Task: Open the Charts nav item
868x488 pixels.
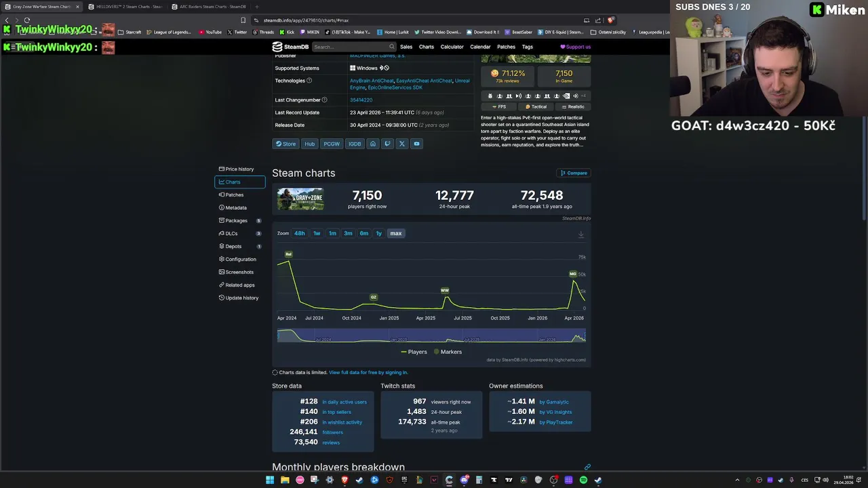Action: pos(427,47)
